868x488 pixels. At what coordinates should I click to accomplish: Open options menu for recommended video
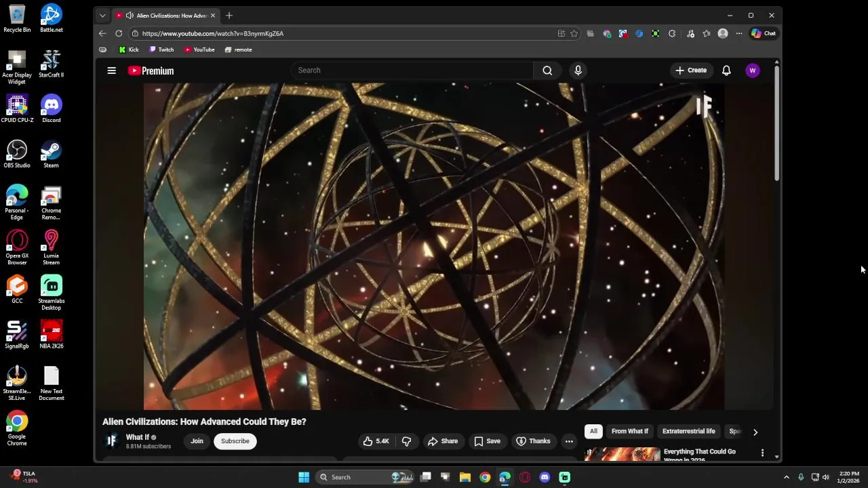(x=762, y=452)
